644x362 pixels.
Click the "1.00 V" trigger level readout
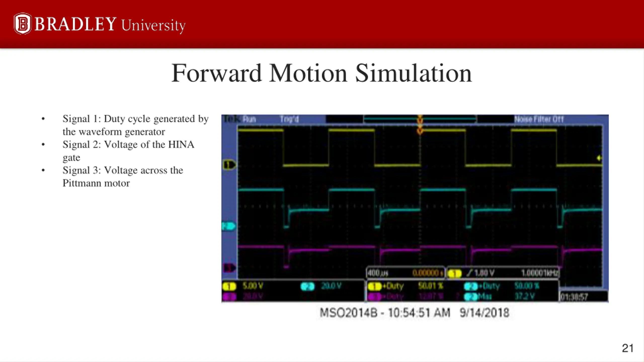pos(484,273)
